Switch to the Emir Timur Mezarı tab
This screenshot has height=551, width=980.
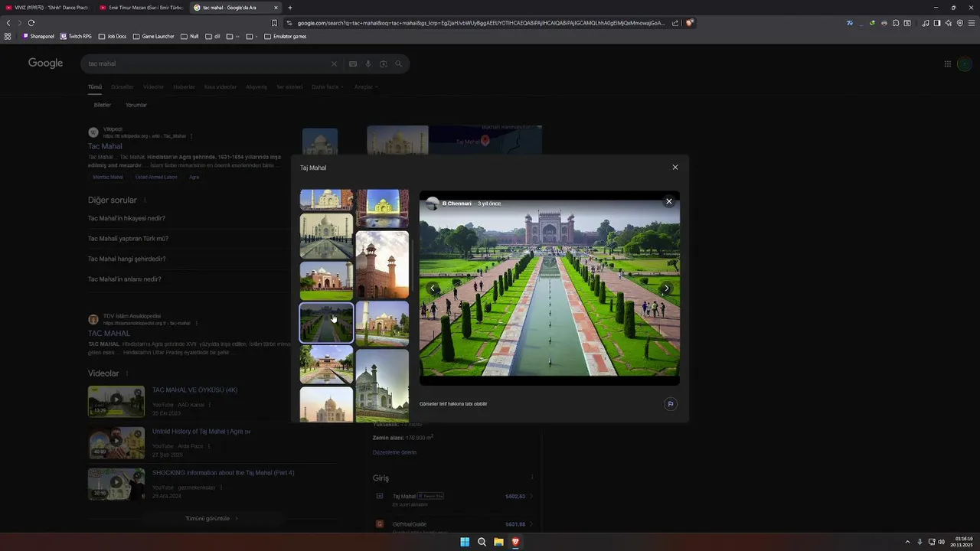click(141, 8)
